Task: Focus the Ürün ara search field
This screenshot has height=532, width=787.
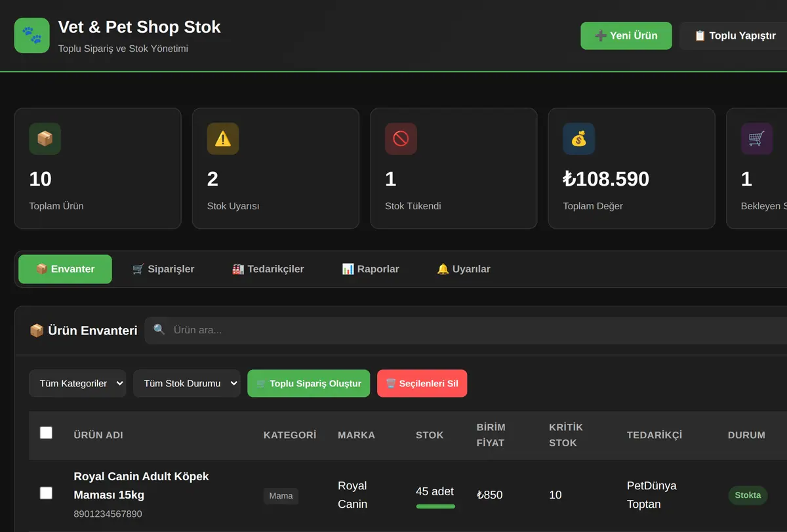Action: 466,330
